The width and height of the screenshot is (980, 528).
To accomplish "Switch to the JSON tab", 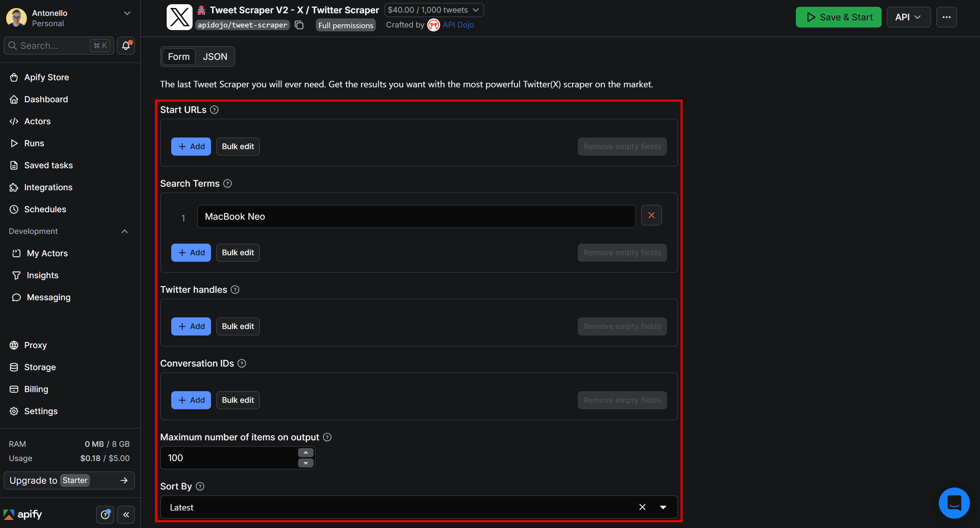I will tap(215, 56).
